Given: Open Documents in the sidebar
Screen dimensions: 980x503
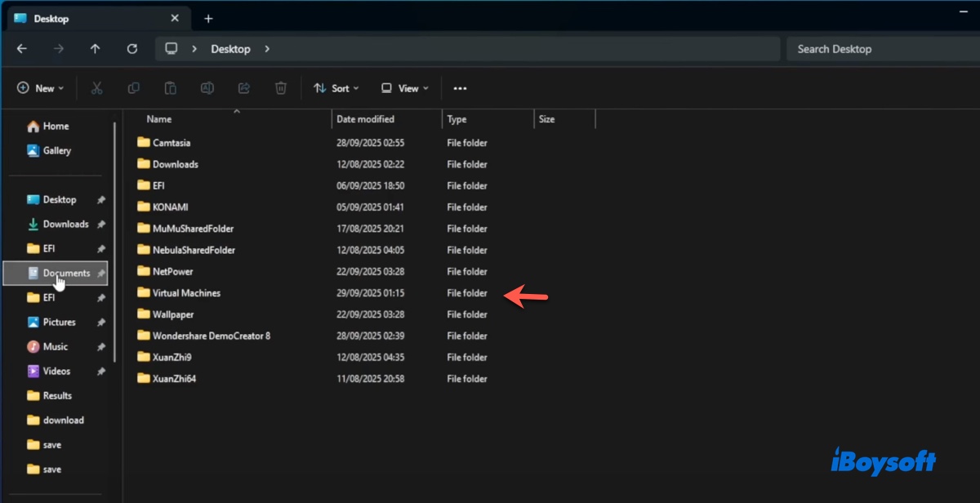Looking at the screenshot, I should point(65,274).
